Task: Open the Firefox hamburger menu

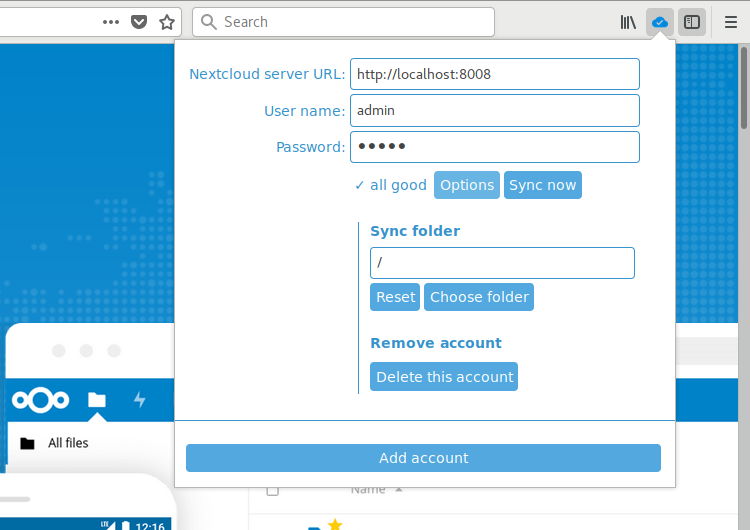Action: (730, 22)
